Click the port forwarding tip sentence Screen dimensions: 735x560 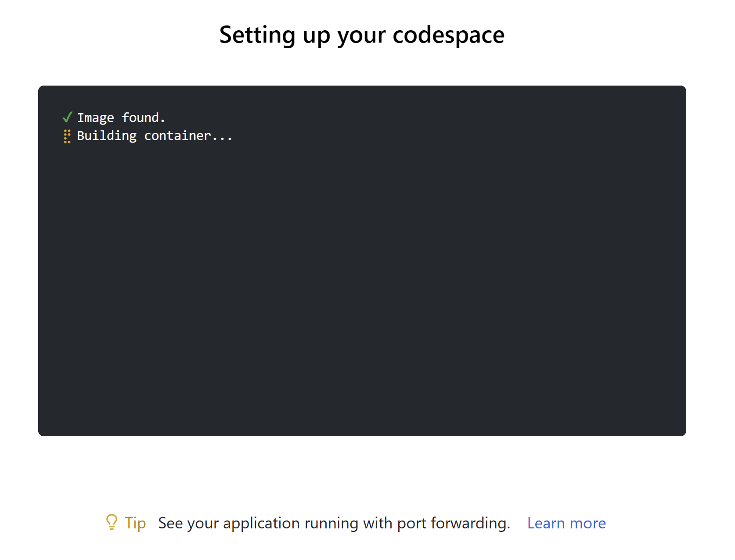(334, 523)
